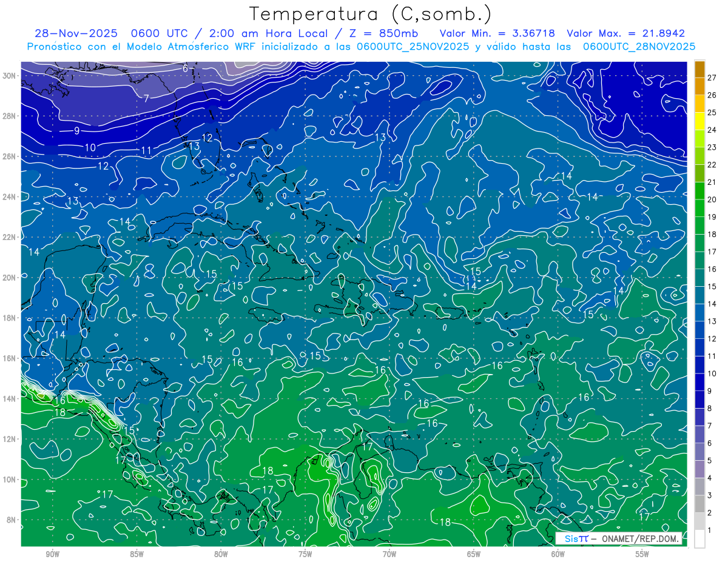The height and width of the screenshot is (562, 728).
Task: Click the legend value label 8
Action: 709,409
